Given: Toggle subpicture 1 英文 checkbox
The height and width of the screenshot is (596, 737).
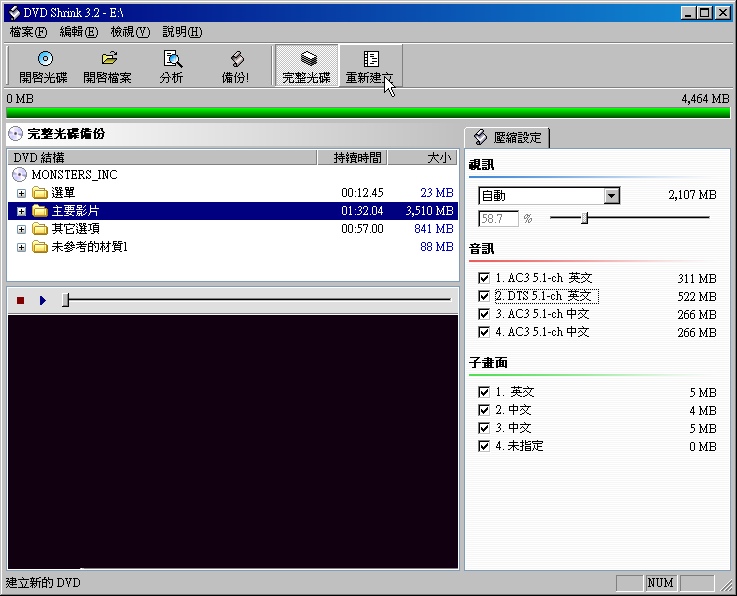Looking at the screenshot, I should pos(484,392).
